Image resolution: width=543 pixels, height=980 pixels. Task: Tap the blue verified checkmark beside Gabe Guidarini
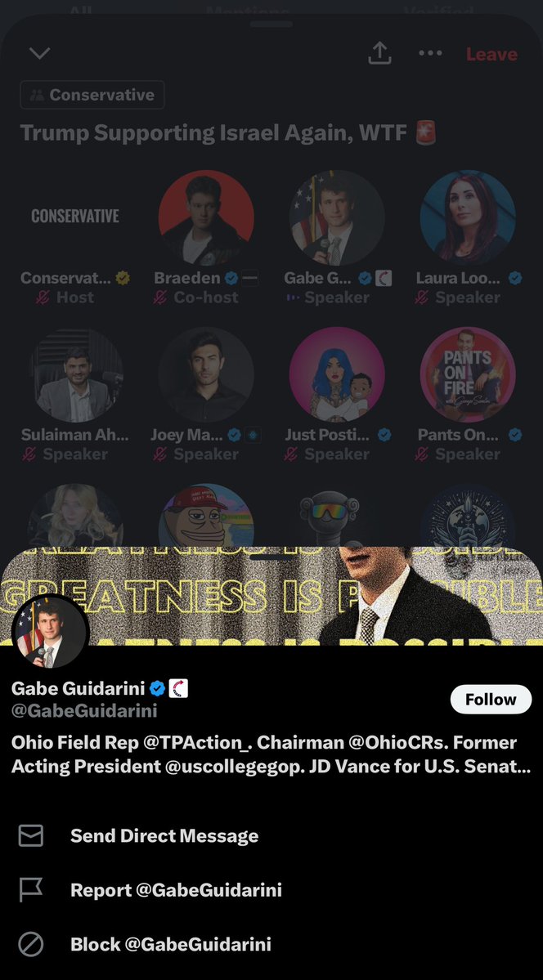(157, 689)
